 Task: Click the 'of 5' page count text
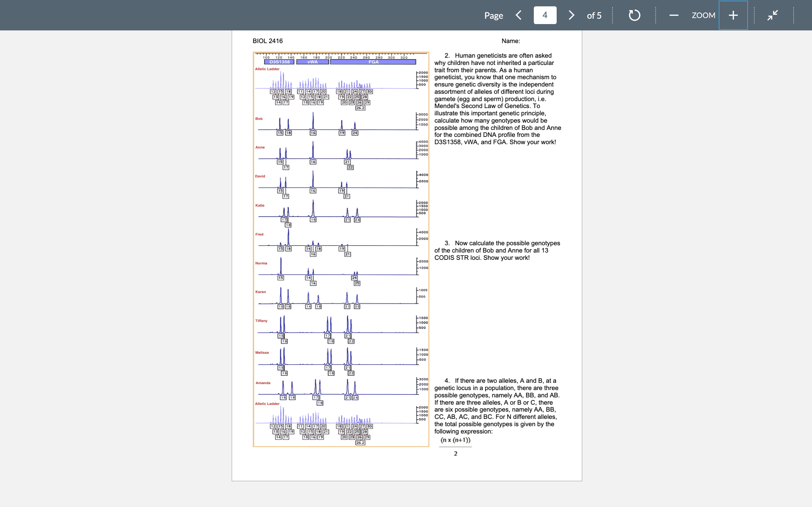pos(594,16)
